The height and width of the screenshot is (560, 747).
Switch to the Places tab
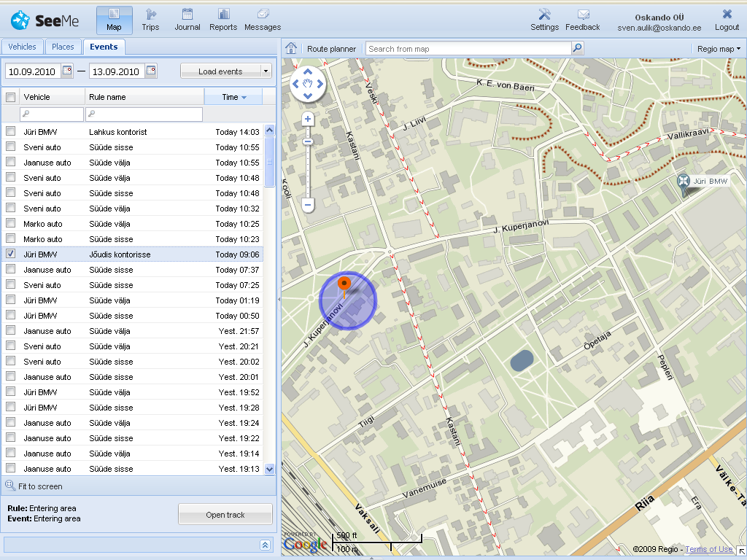tap(63, 47)
